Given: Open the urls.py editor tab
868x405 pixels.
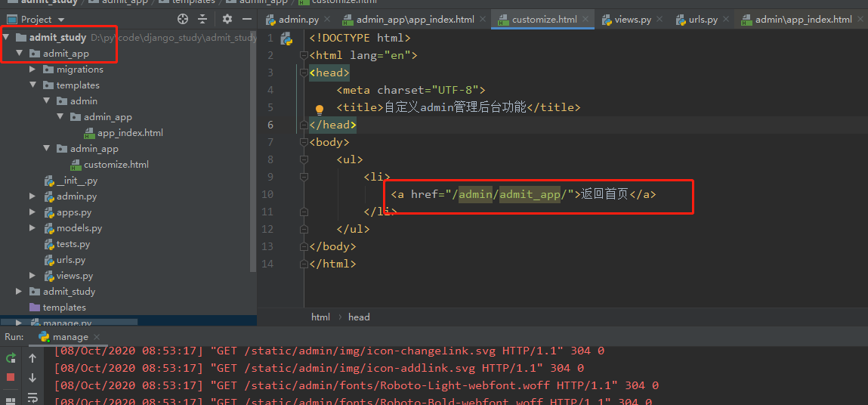Looking at the screenshot, I should click(x=703, y=20).
